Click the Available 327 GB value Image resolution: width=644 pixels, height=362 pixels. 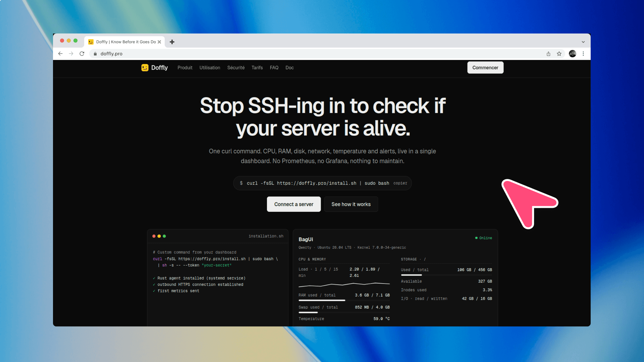(x=485, y=281)
